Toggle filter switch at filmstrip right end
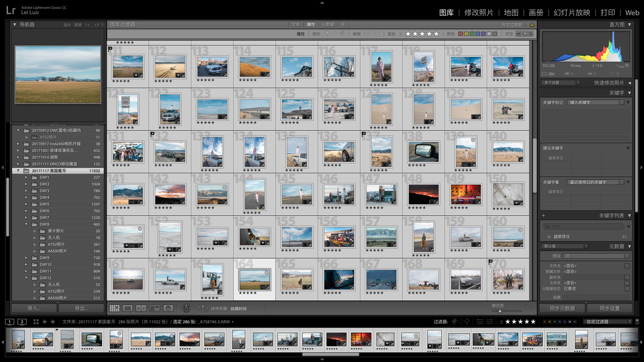This screenshot has height=362, width=644. coord(637,321)
